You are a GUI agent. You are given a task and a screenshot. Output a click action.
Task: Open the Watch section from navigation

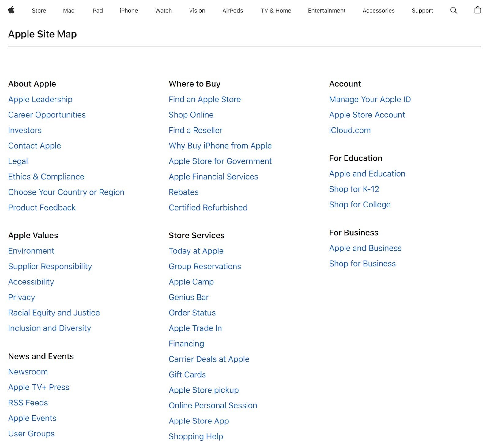163,10
